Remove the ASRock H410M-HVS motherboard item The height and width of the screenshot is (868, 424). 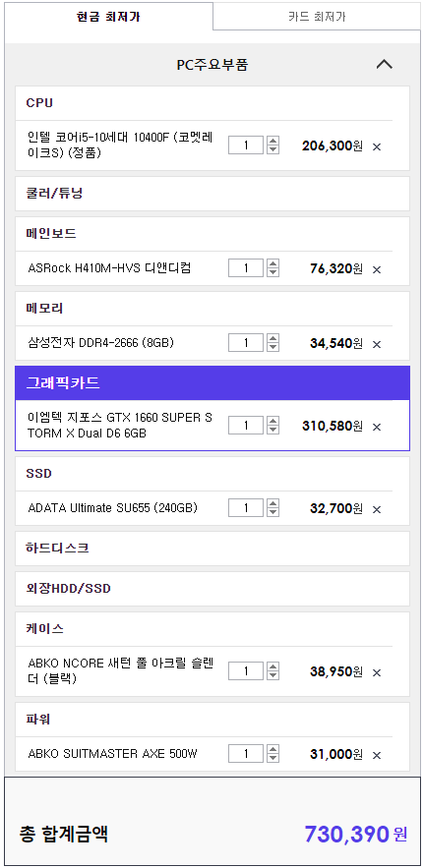(377, 269)
